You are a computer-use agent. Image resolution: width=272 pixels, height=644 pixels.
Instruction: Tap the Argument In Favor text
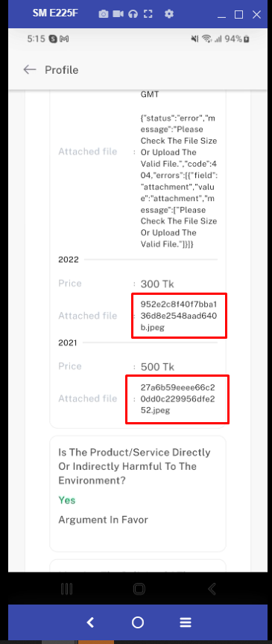(x=103, y=520)
